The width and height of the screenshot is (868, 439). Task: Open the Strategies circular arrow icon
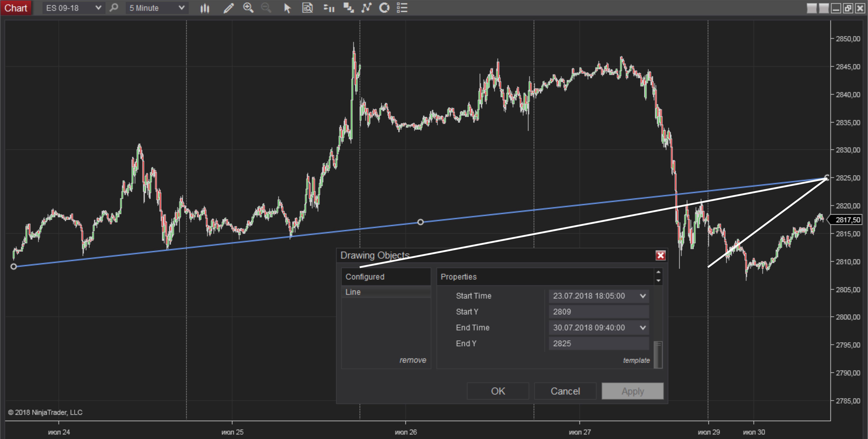(x=384, y=8)
